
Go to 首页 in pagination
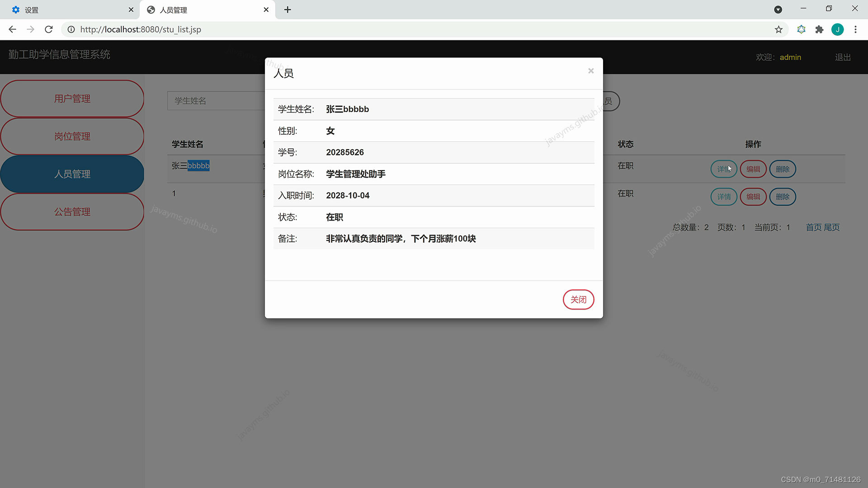tap(814, 227)
